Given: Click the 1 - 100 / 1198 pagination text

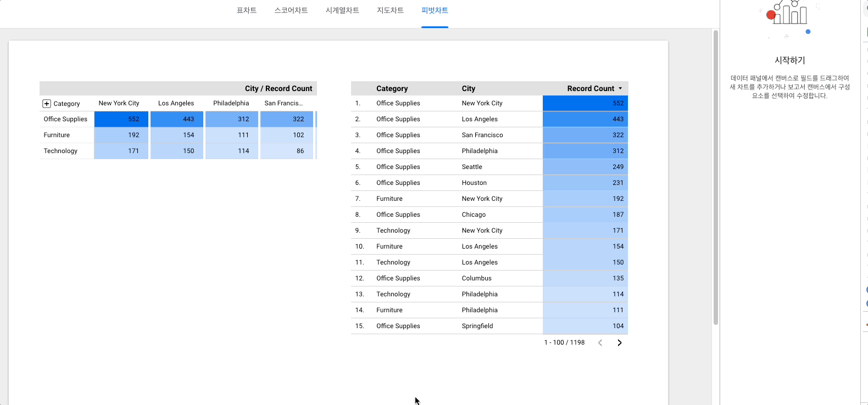Looking at the screenshot, I should [564, 342].
